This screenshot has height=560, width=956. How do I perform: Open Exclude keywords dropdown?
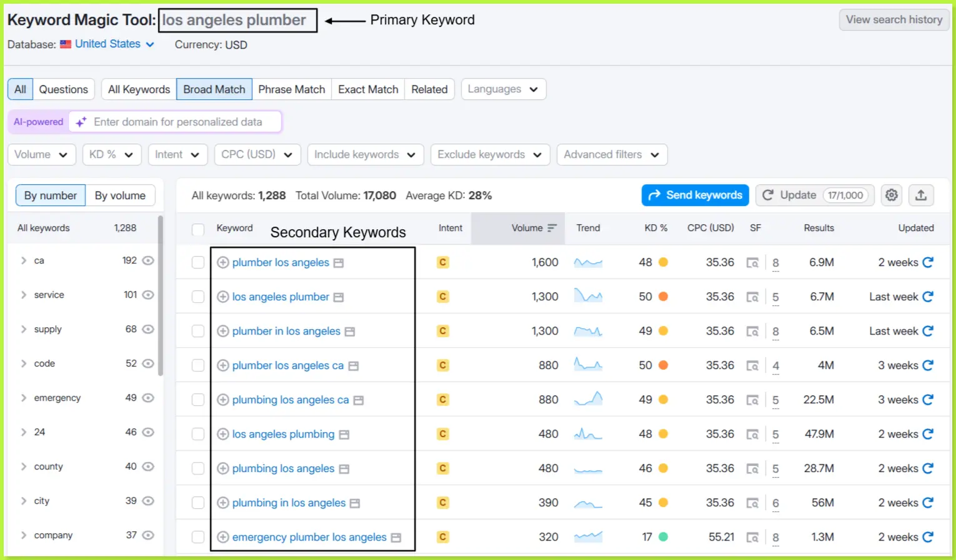(490, 155)
